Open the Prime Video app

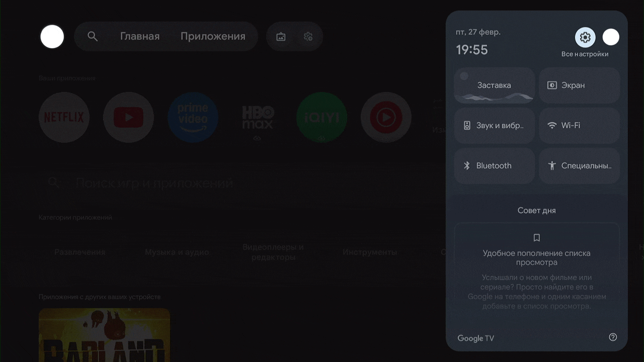coord(193,117)
